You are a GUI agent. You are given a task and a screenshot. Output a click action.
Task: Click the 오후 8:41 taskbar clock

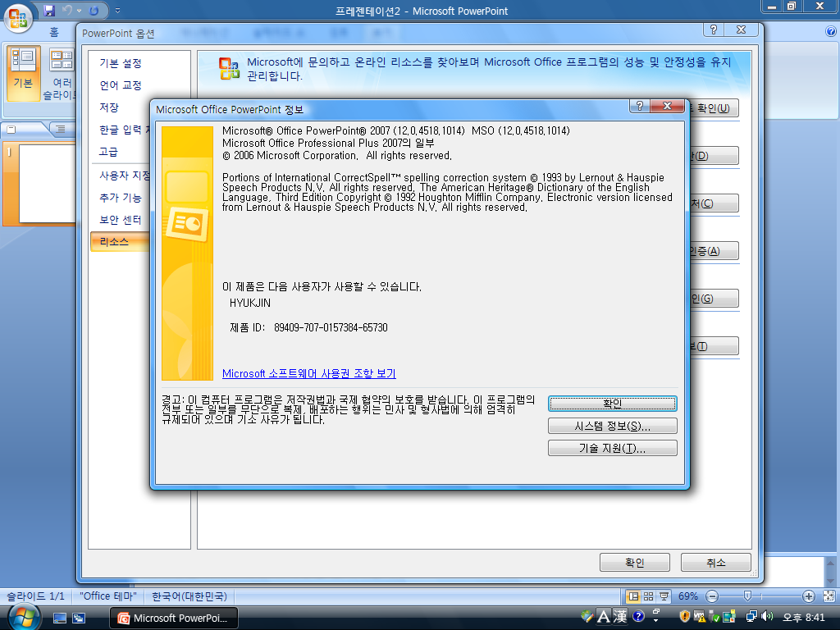[804, 617]
